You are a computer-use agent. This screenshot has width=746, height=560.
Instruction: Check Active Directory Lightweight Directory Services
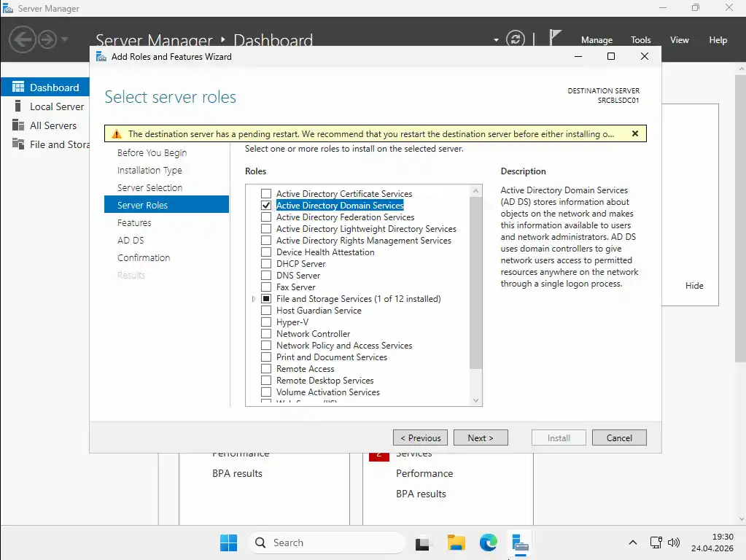pyautogui.click(x=266, y=229)
